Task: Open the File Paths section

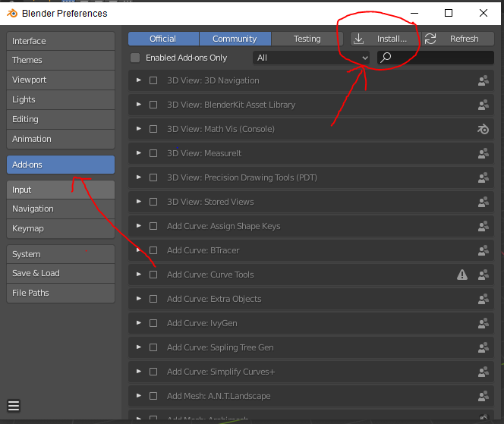Action: pyautogui.click(x=61, y=293)
